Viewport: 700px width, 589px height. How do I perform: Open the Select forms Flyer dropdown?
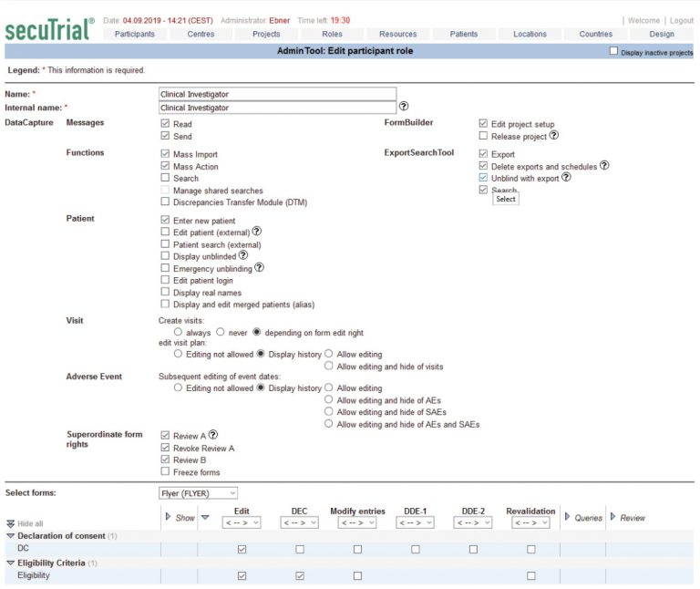click(x=199, y=493)
